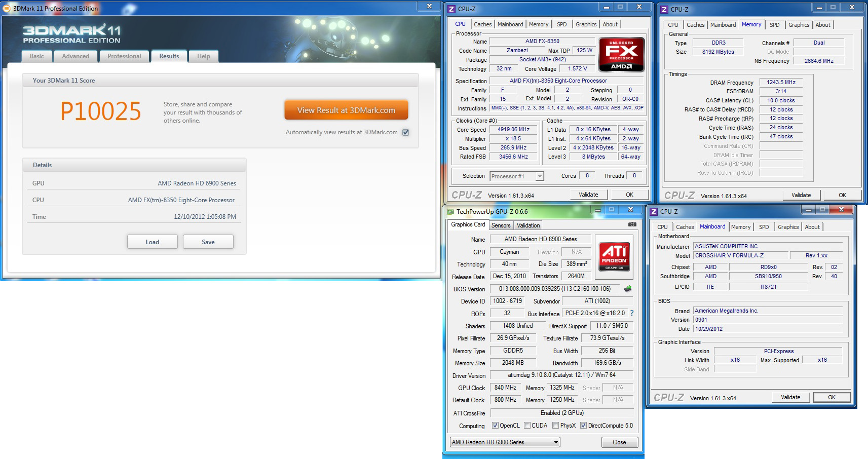Open the AMD Radeon HD 6900 Series dropdown
Image resolution: width=868 pixels, height=459 pixels.
pos(505,442)
